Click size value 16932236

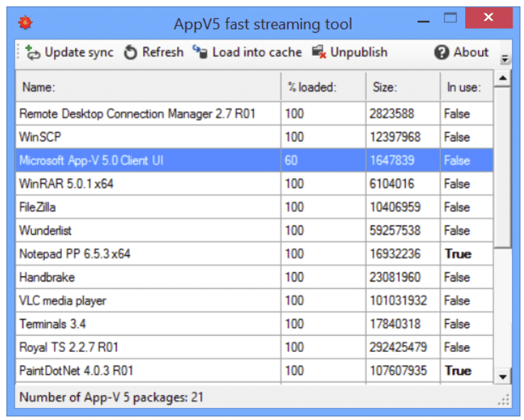(x=395, y=254)
